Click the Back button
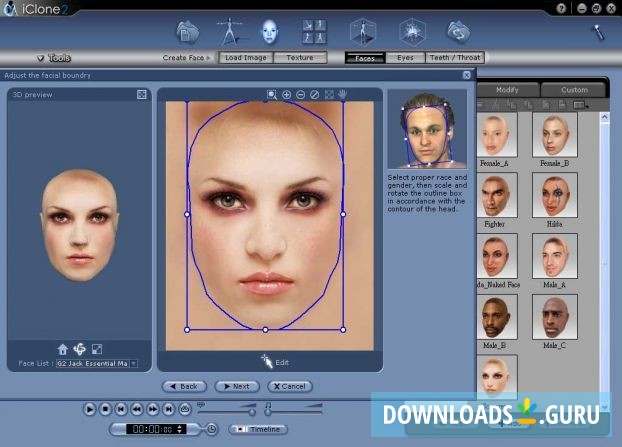Viewport: 622px width, 447px height. [184, 386]
